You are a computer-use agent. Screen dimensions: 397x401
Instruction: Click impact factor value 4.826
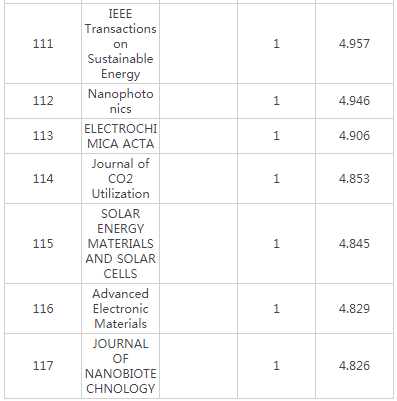[354, 366]
